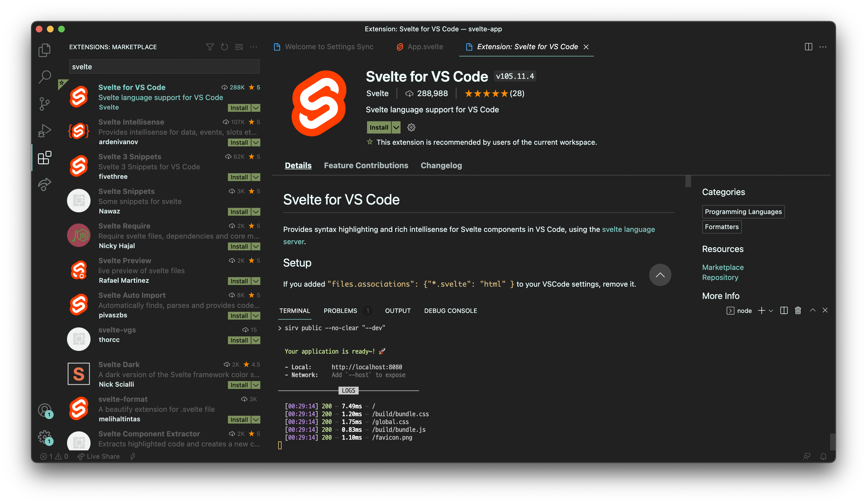Open the Live Share activity bar icon

tap(44, 184)
